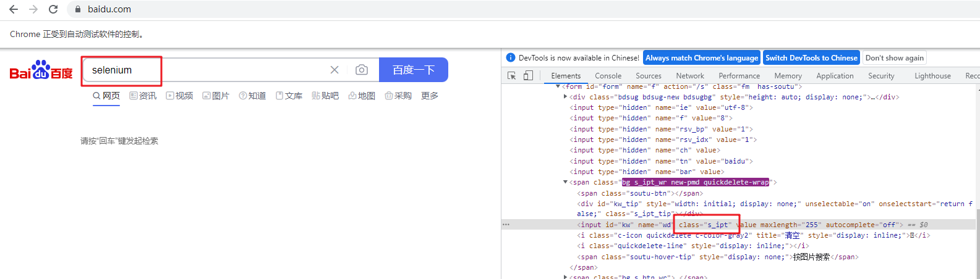
Task: Select the input name="rsv_bp" row
Action: [661, 129]
